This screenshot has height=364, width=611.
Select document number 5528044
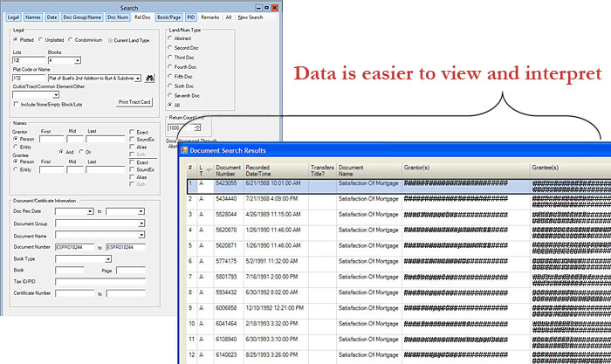[226, 215]
